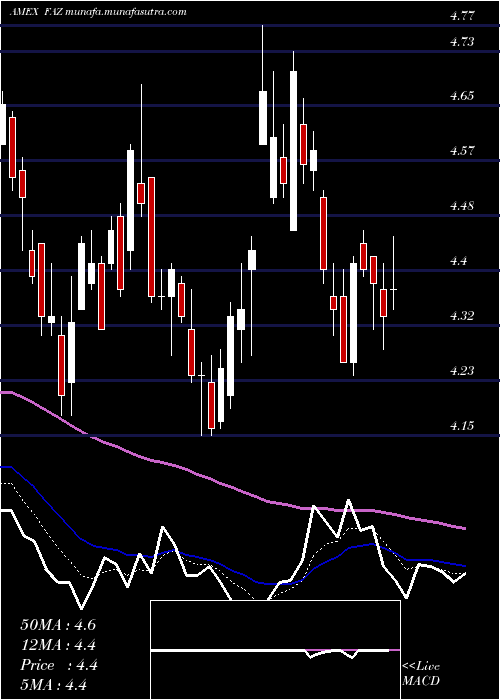500x700 pixels.
Task: Click the 4.65 price axis label
Action: (x=462, y=96)
